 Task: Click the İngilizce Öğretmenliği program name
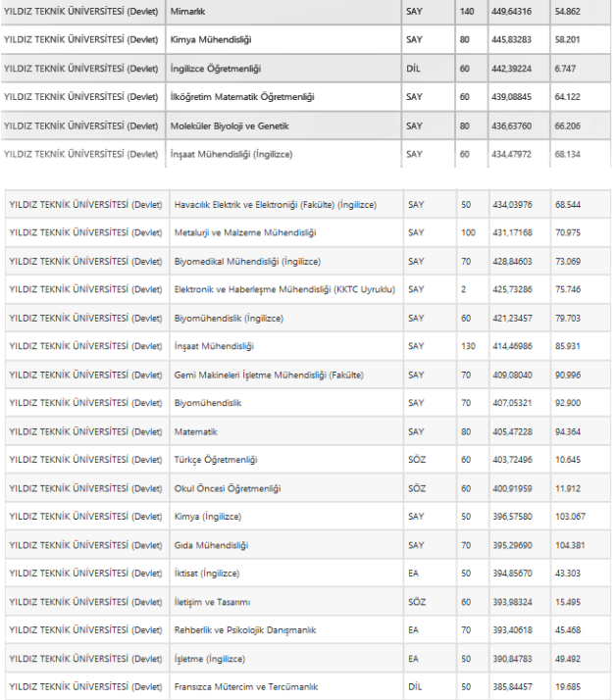point(217,70)
